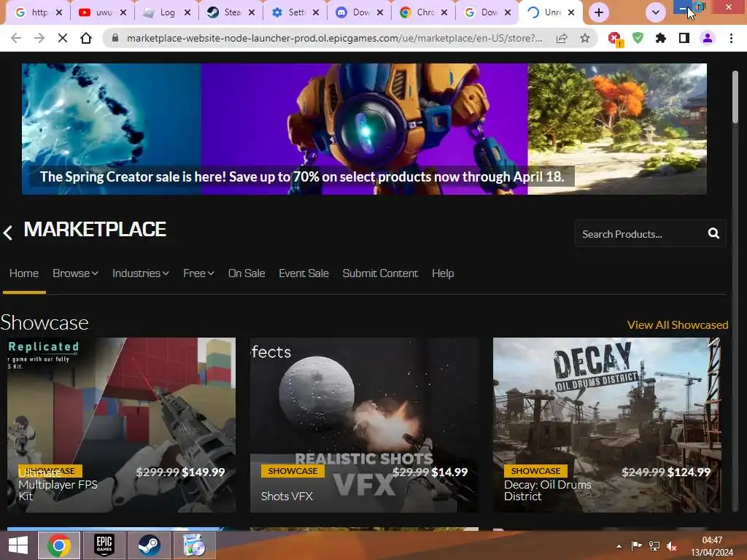The image size is (747, 560).
Task: Click the MARKETPLACE heading
Action: (95, 230)
